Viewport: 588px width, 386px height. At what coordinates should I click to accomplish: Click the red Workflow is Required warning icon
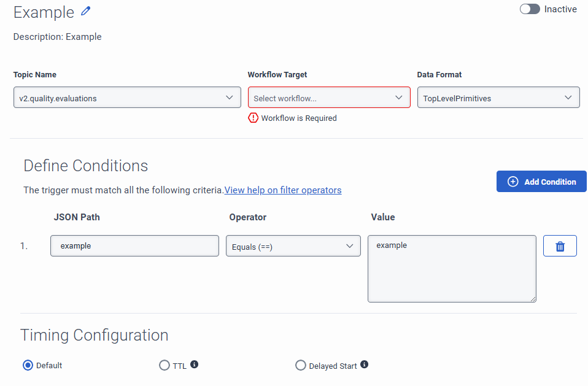(x=253, y=118)
